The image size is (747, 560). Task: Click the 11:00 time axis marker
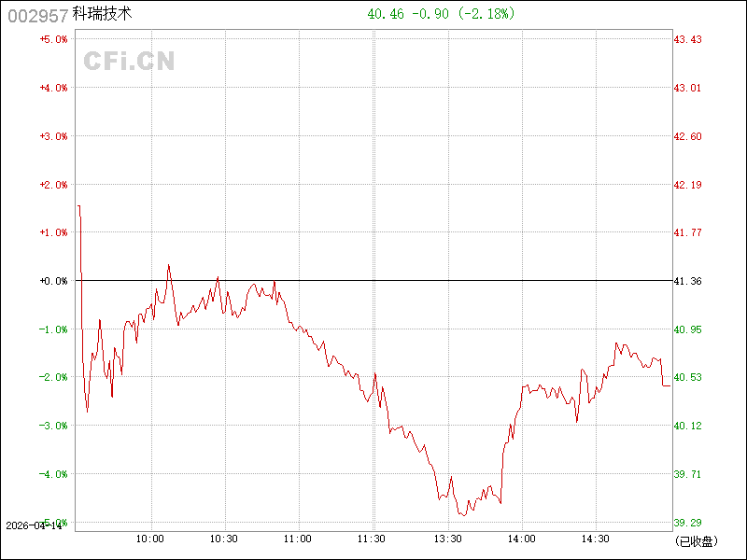coord(298,539)
